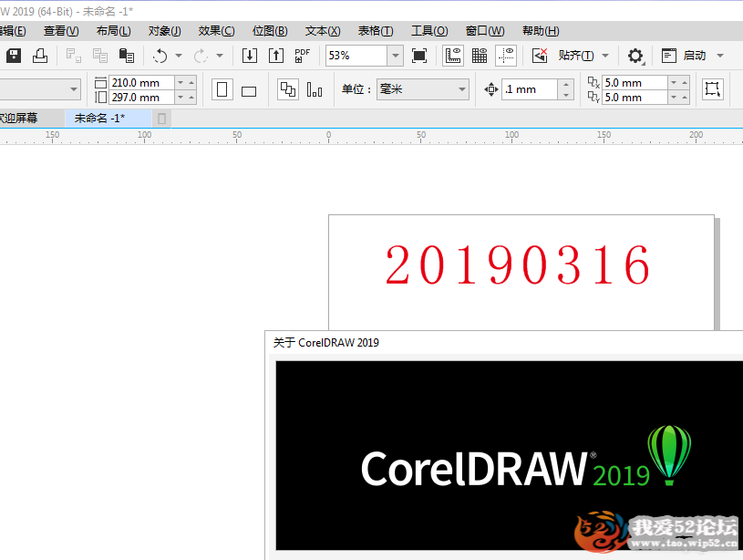The image size is (743, 560).
Task: Open the 布局(L) menu
Action: 114,31
